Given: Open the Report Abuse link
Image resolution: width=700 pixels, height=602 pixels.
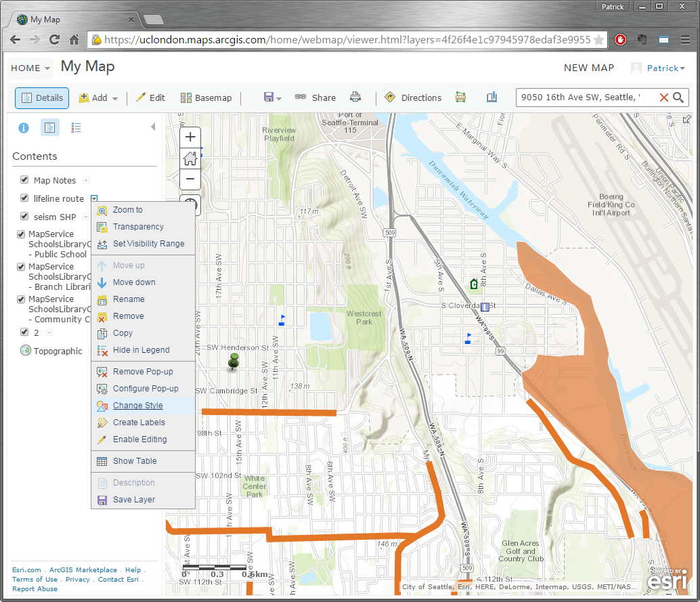Looking at the screenshot, I should tap(35, 589).
